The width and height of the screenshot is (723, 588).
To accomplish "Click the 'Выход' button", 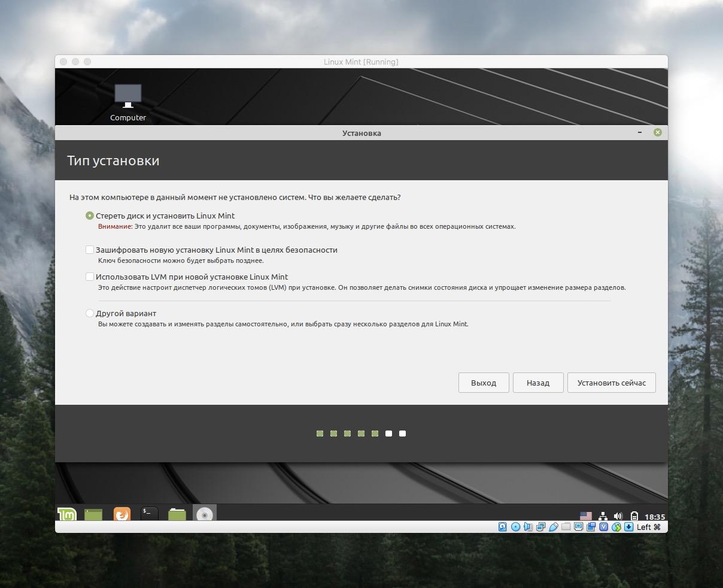I will pos(484,383).
